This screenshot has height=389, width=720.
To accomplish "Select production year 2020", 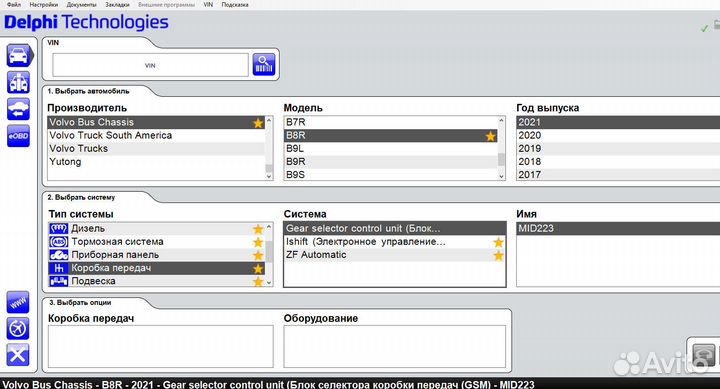I will point(618,135).
